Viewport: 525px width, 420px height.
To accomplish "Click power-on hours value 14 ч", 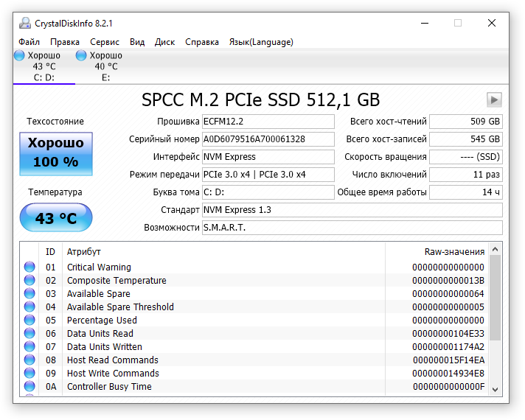I will tap(466, 192).
